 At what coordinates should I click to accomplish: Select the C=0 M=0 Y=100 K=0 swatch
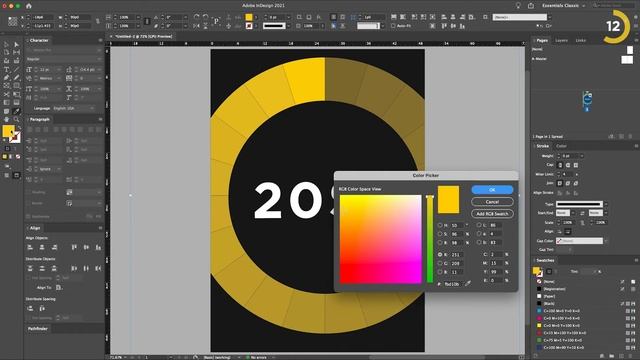click(561, 326)
